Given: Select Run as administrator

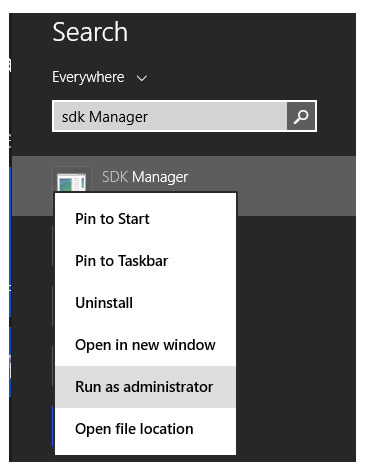Looking at the screenshot, I should [x=145, y=387].
